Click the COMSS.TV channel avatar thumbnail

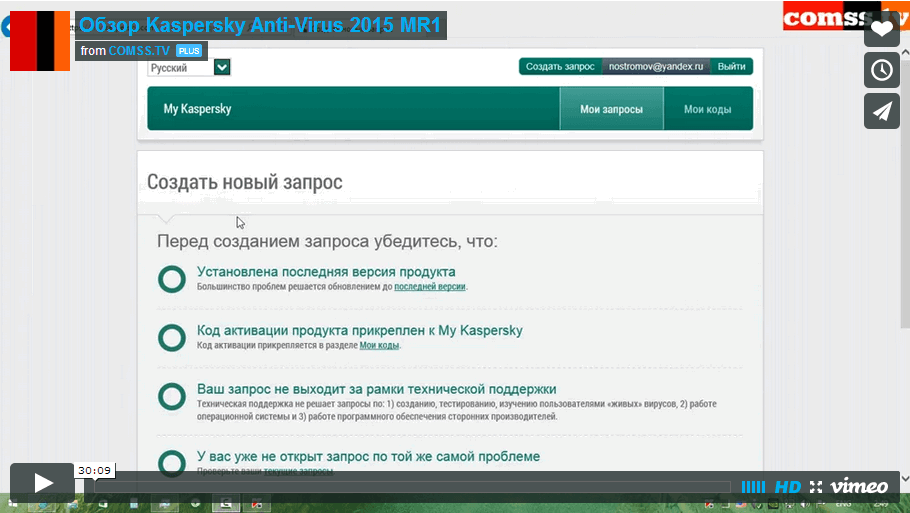40,41
